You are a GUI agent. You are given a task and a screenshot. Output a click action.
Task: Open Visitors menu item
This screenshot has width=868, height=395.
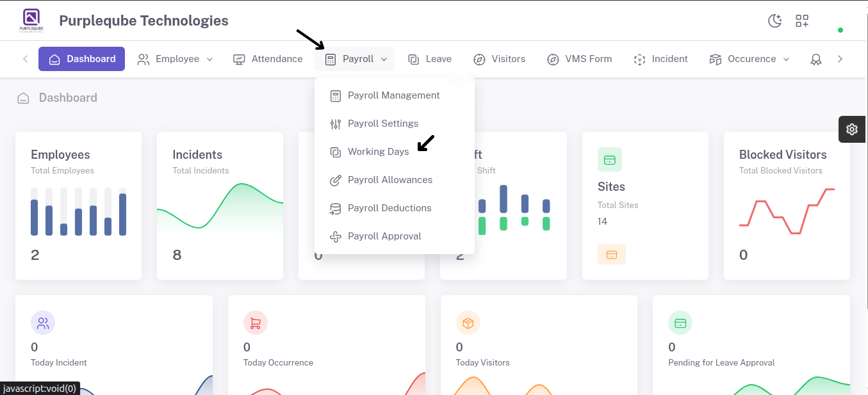tap(500, 59)
